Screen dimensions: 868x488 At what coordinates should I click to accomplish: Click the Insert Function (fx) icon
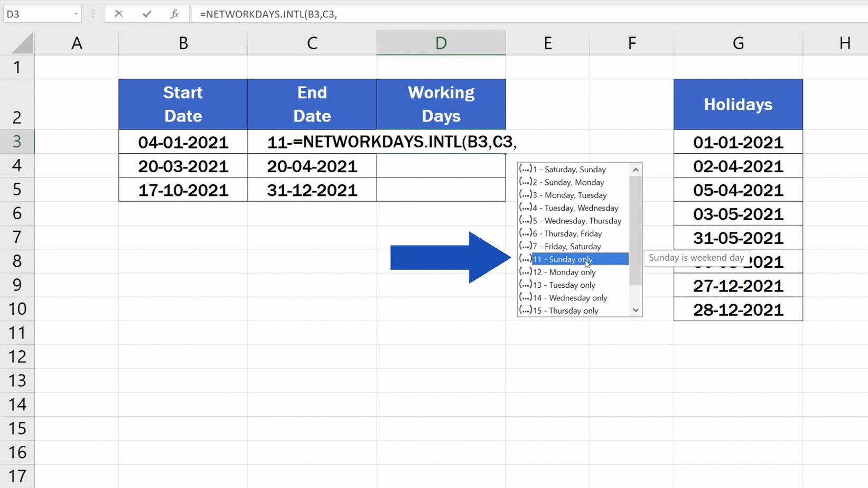(x=174, y=14)
